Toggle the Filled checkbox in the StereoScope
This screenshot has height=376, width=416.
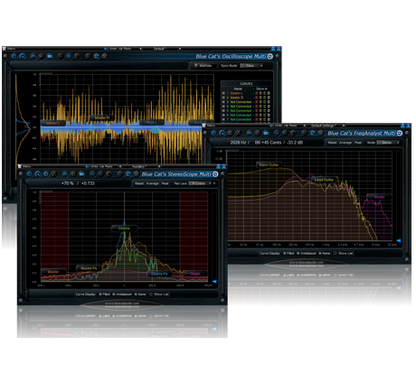tap(100, 294)
